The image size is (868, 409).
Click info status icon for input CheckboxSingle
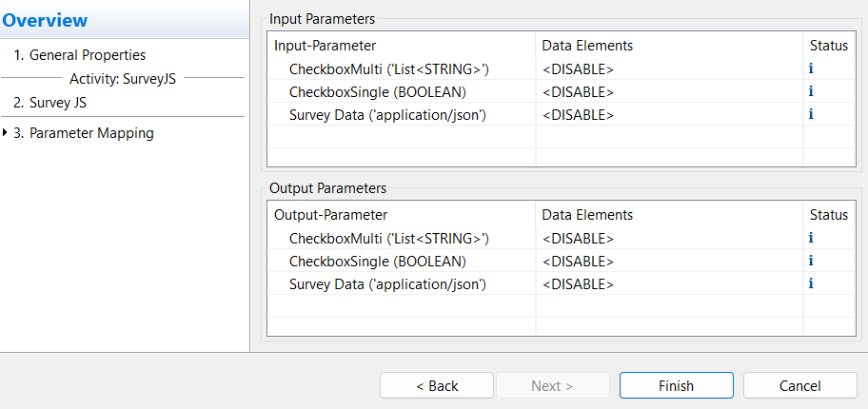coord(811,91)
